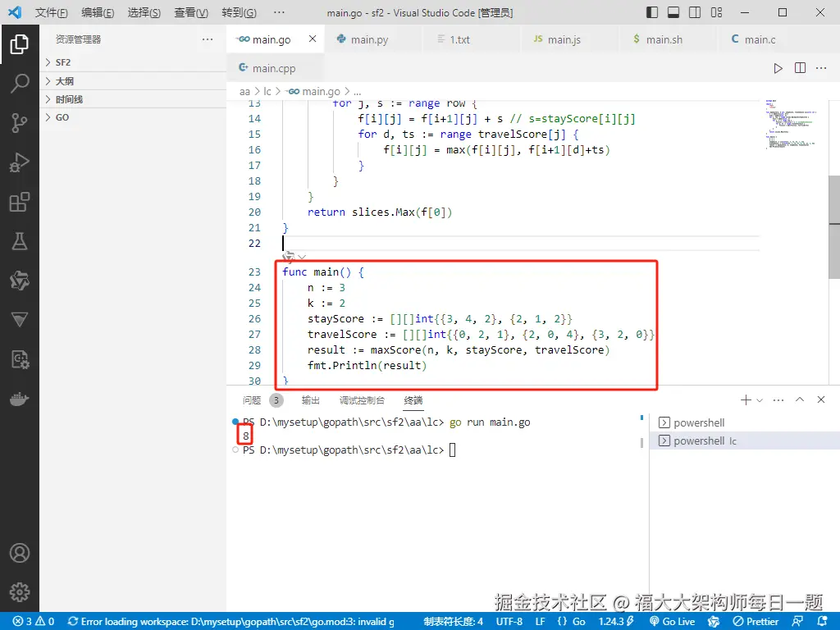840x630 pixels.
Task: Open the Testing flask view
Action: [20, 241]
